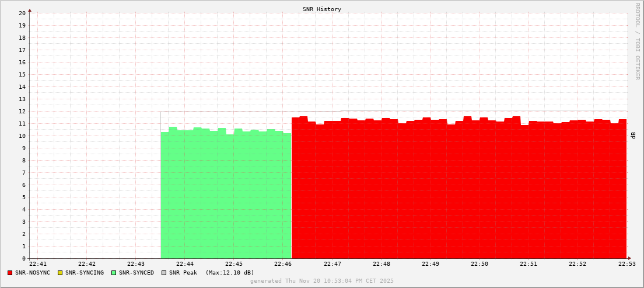Click the 22:44 time axis label
Image resolution: width=644 pixels, height=288 pixels.
pyautogui.click(x=185, y=264)
